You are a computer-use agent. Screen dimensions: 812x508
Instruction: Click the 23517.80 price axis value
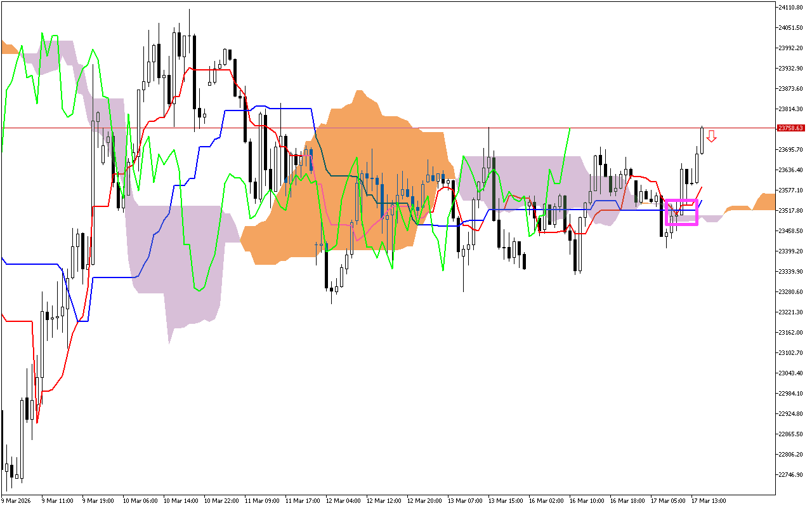(x=790, y=211)
